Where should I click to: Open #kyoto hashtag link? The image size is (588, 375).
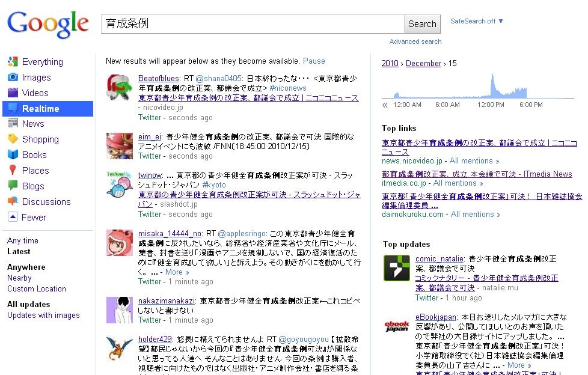click(214, 185)
